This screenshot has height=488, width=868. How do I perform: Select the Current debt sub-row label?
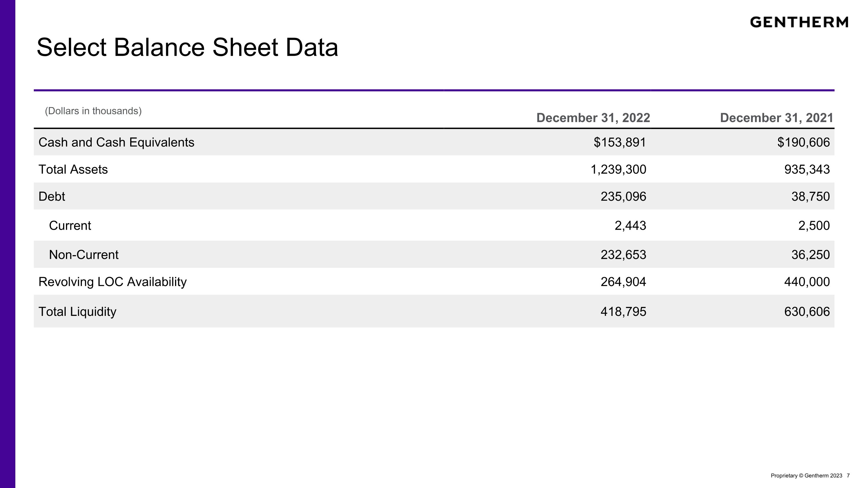click(x=70, y=226)
